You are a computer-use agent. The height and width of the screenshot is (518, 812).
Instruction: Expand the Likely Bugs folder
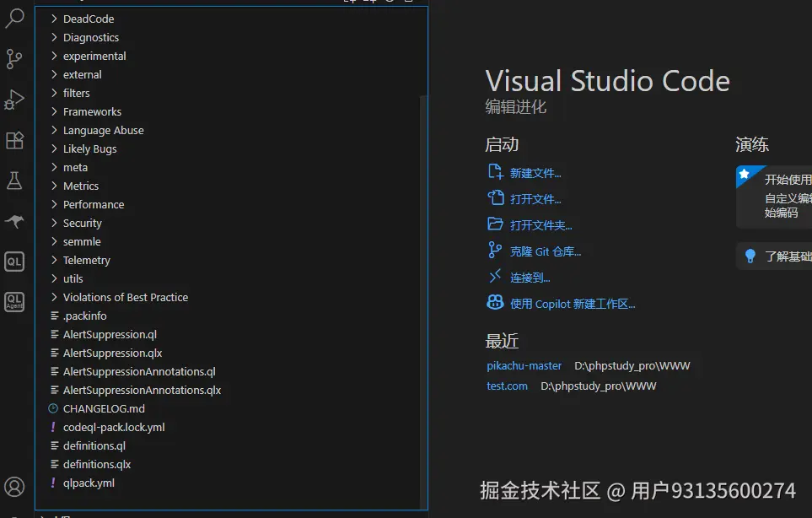click(54, 148)
